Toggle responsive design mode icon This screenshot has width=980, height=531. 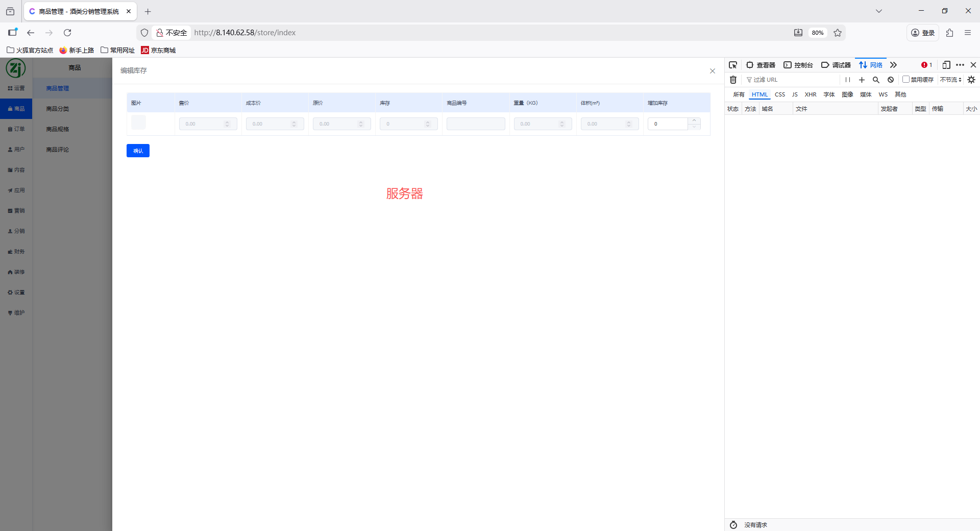point(946,65)
